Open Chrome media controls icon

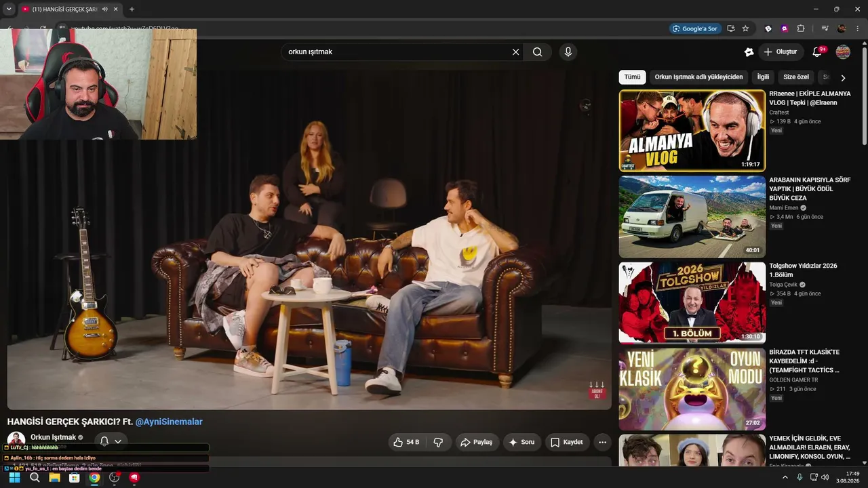click(x=825, y=28)
